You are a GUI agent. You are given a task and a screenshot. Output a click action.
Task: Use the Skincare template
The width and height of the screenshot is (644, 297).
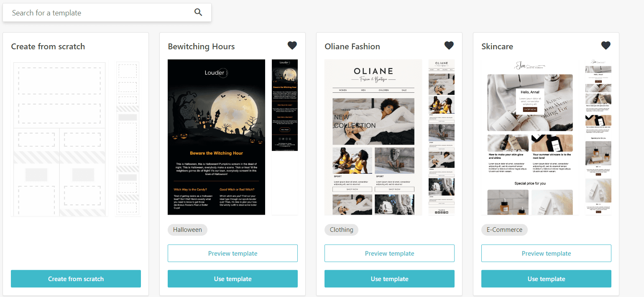546,279
